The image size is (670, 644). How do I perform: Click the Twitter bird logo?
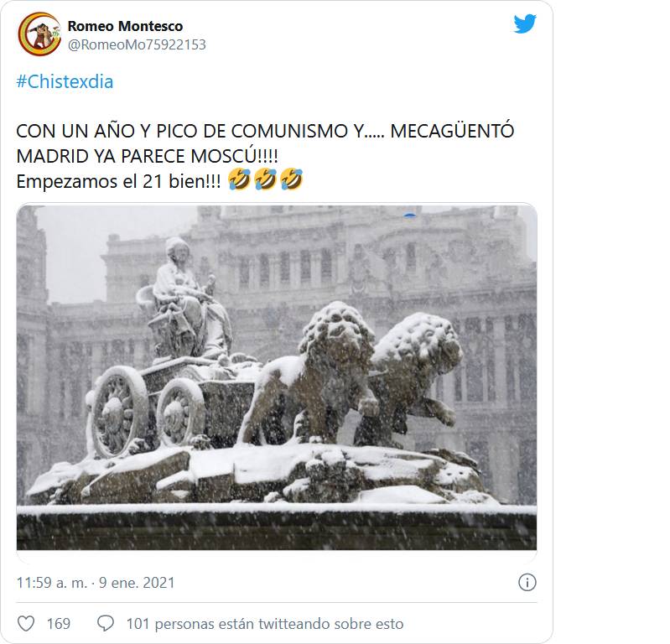(x=525, y=24)
